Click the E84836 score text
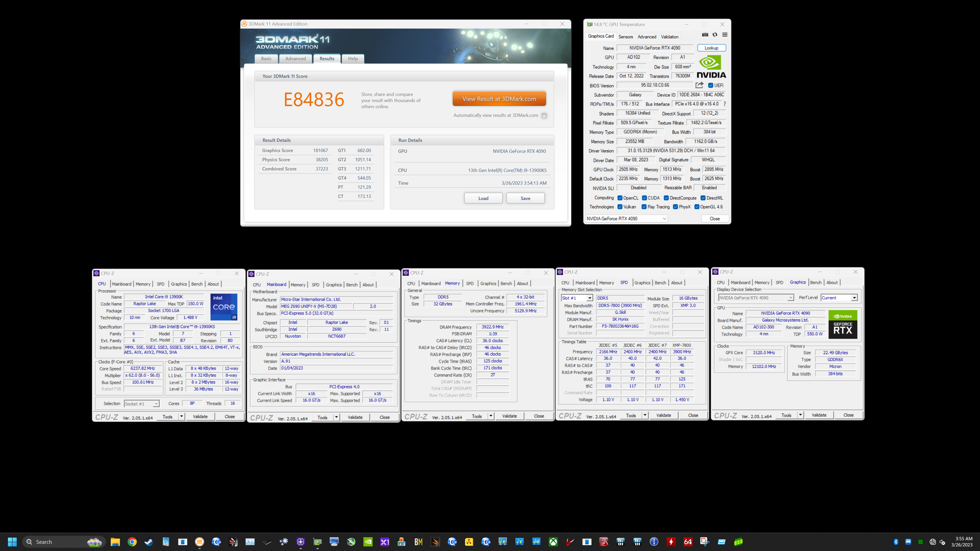The height and width of the screenshot is (551, 980). (x=314, y=100)
